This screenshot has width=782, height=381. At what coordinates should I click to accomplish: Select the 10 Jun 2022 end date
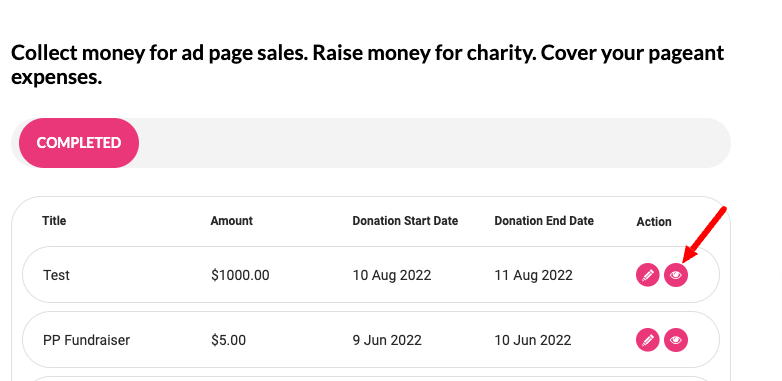point(533,340)
